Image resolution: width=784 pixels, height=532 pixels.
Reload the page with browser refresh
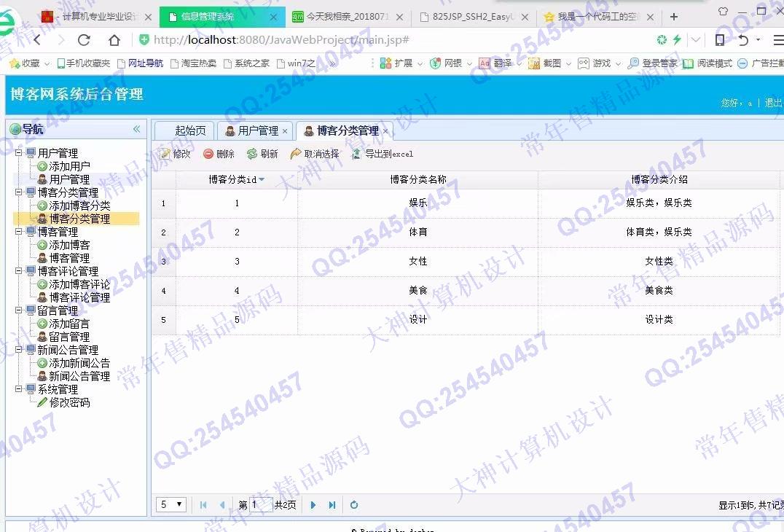[84, 40]
